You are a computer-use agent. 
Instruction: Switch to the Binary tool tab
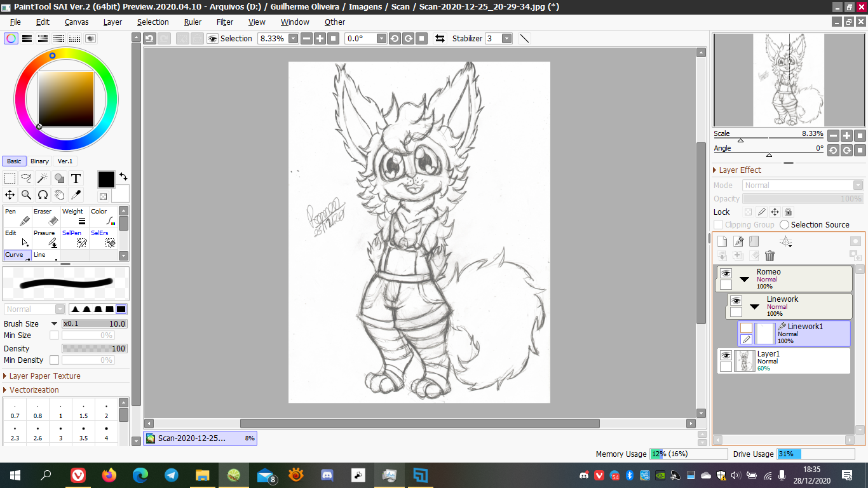39,161
